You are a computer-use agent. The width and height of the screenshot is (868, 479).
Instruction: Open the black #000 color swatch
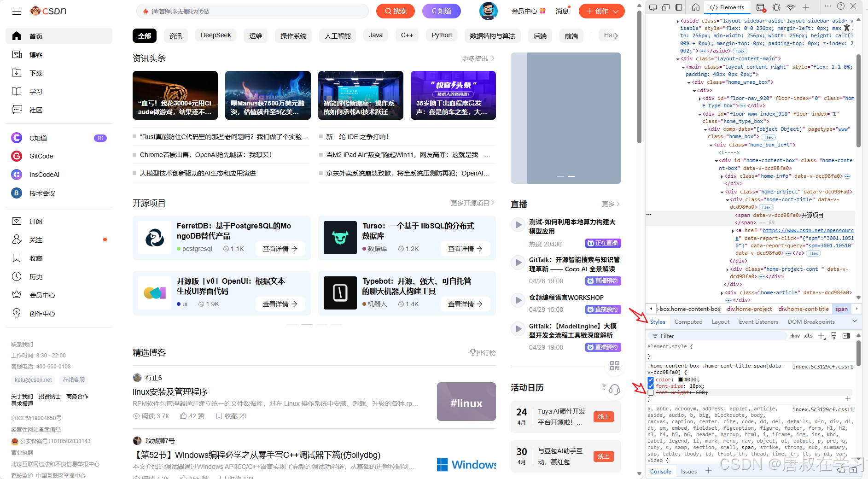(x=681, y=380)
